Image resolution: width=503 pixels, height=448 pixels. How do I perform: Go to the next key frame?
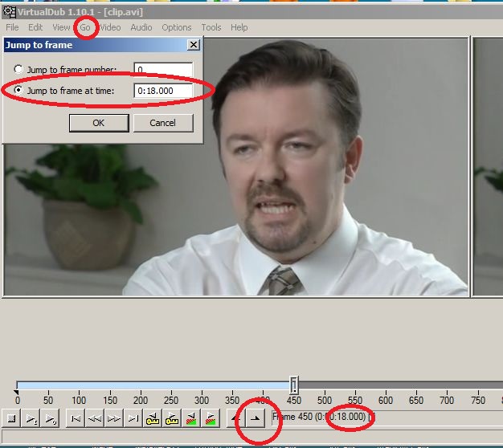(x=172, y=418)
